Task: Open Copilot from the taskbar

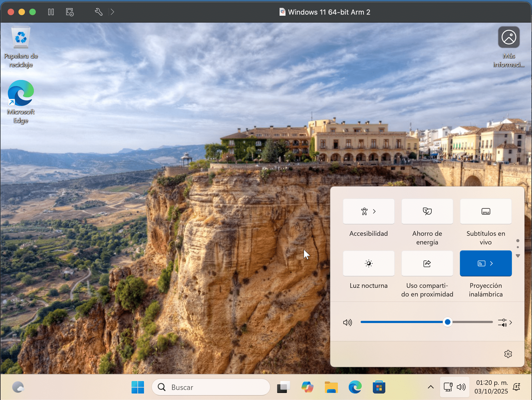Action: (x=307, y=387)
